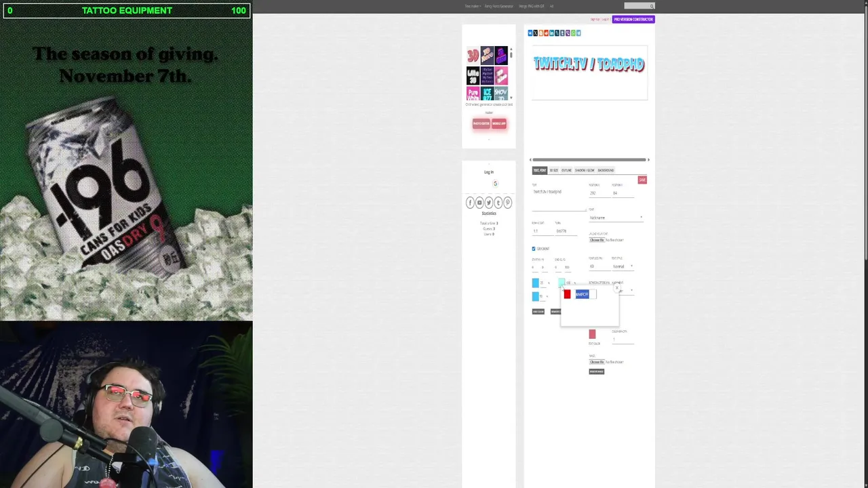This screenshot has height=488, width=868.
Task: Click the Photo Editor button
Action: (x=481, y=123)
